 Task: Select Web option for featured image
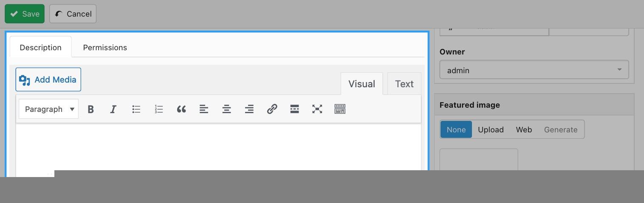click(524, 130)
